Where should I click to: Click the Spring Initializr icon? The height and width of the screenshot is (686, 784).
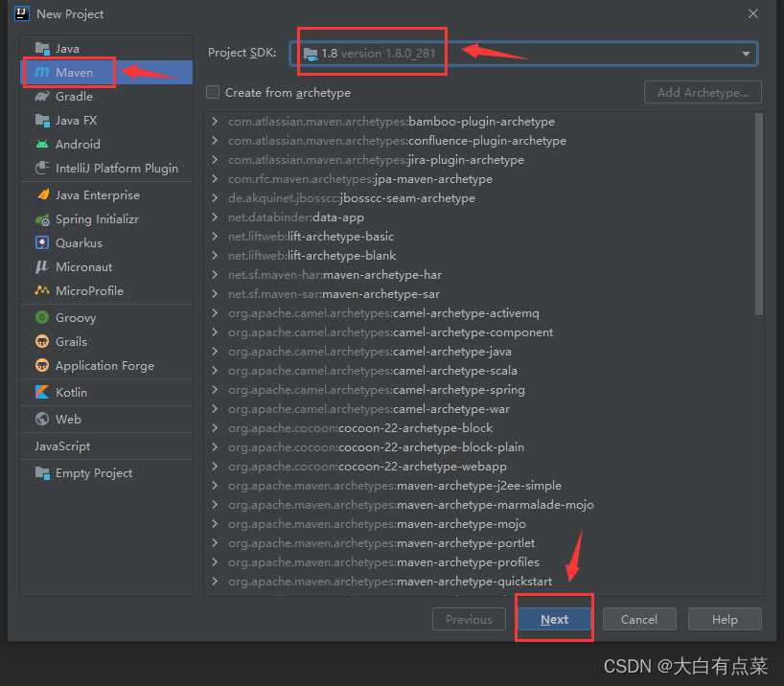click(42, 219)
